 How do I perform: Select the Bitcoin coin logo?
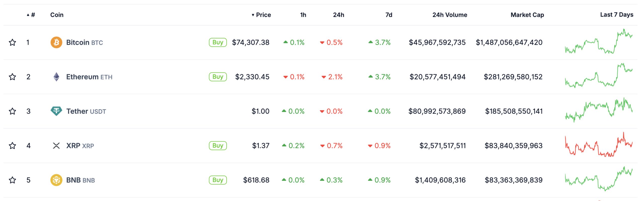56,42
